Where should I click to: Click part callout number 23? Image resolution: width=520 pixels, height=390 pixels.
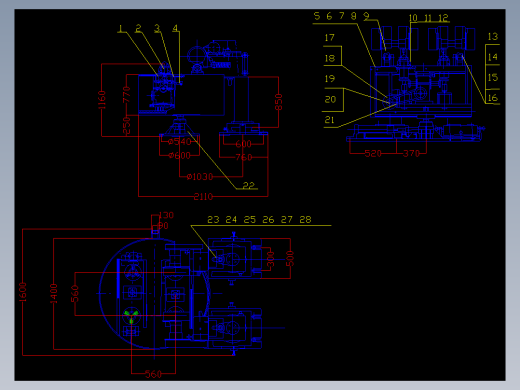point(213,220)
